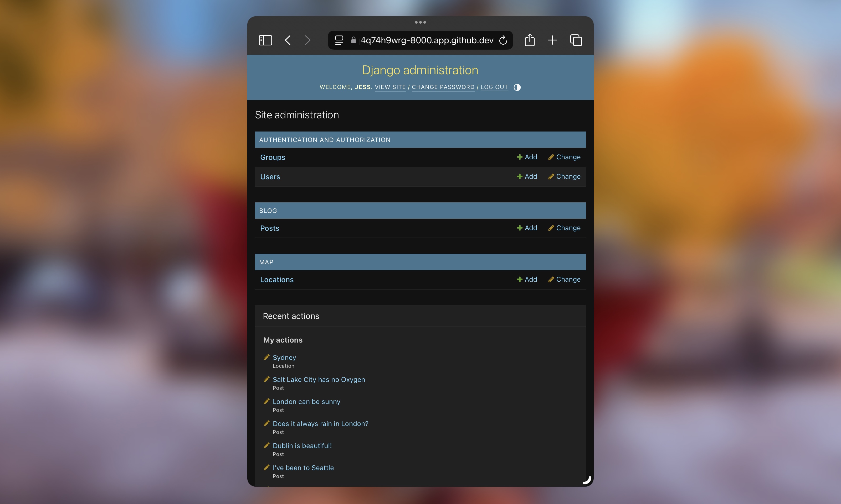Open the Blog app section header
This screenshot has width=841, height=504.
[x=268, y=211]
